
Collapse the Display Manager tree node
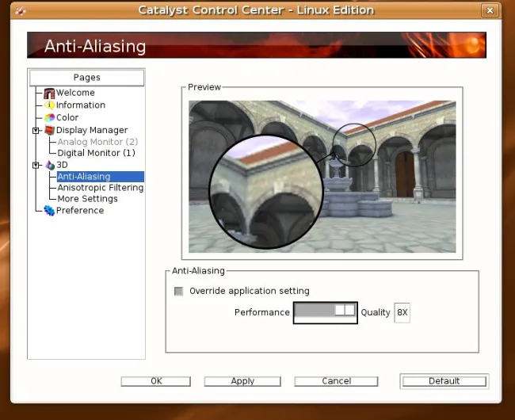[x=36, y=131]
